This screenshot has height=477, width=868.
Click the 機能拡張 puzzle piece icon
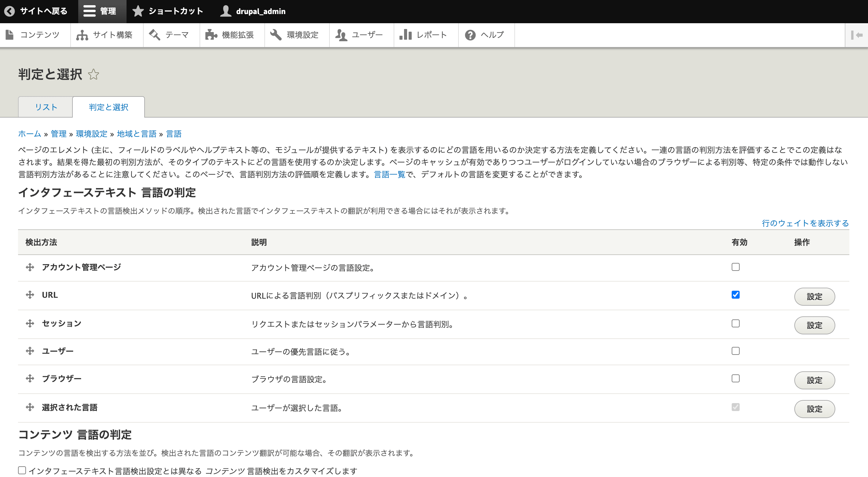pyautogui.click(x=211, y=35)
